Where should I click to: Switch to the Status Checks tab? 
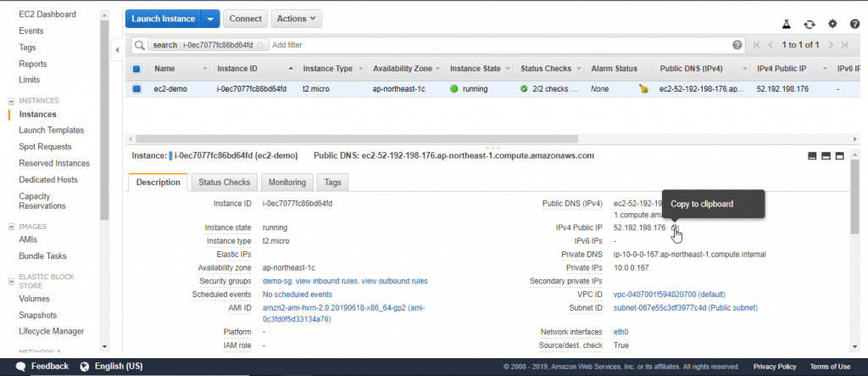(x=224, y=182)
